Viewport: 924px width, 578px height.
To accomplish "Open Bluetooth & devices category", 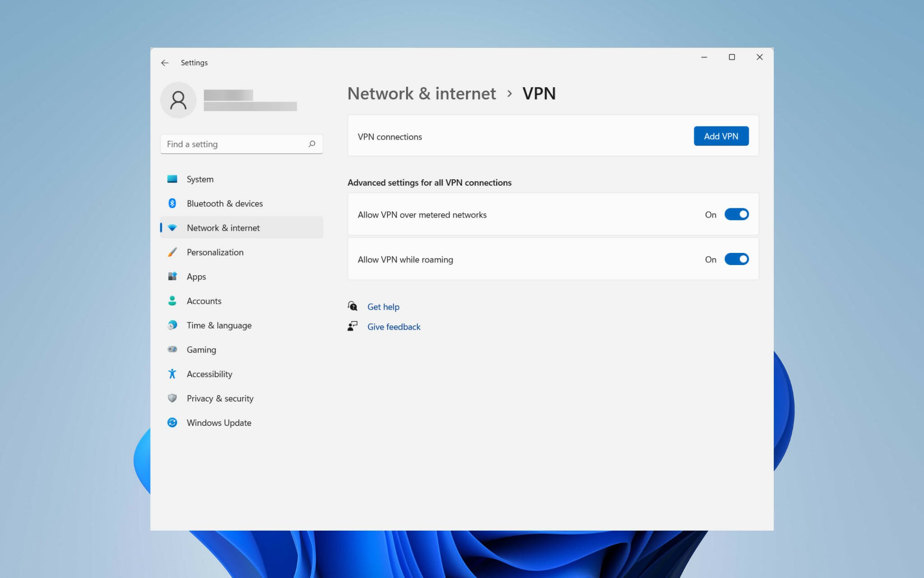I will (241, 203).
